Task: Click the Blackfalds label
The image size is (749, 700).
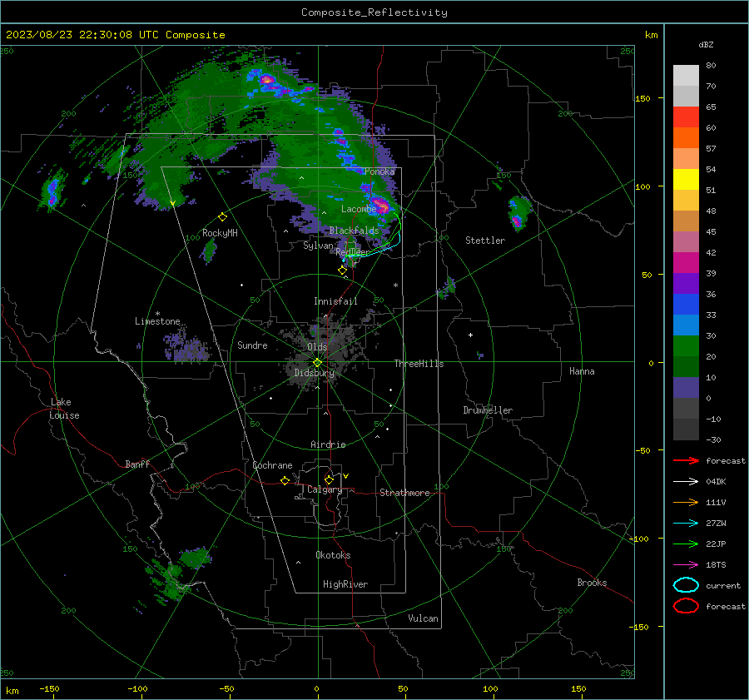Action: pyautogui.click(x=354, y=231)
